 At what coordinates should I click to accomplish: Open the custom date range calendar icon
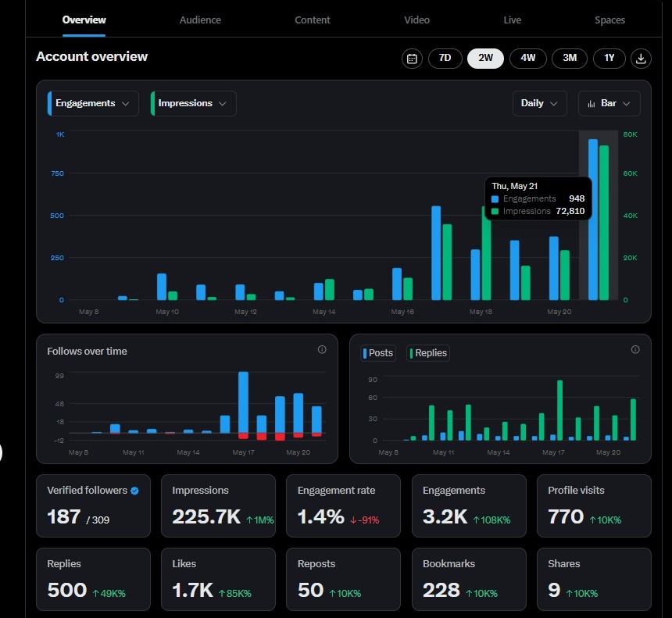coord(412,59)
